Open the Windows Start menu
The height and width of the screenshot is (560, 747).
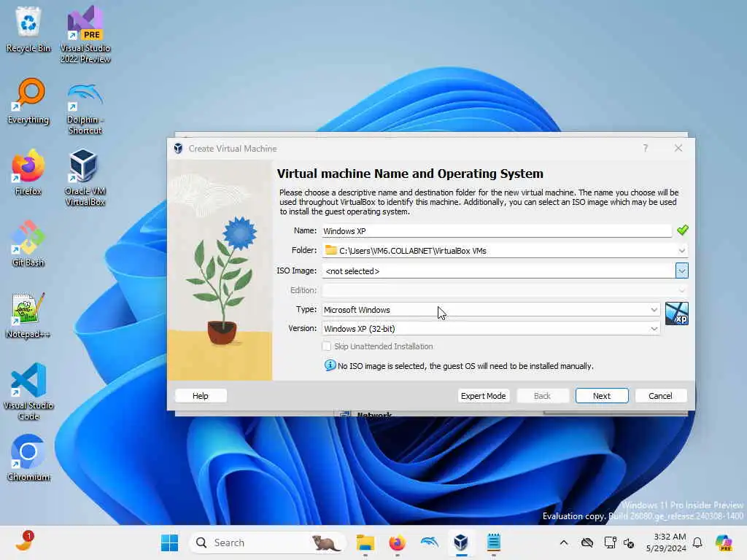coord(169,542)
